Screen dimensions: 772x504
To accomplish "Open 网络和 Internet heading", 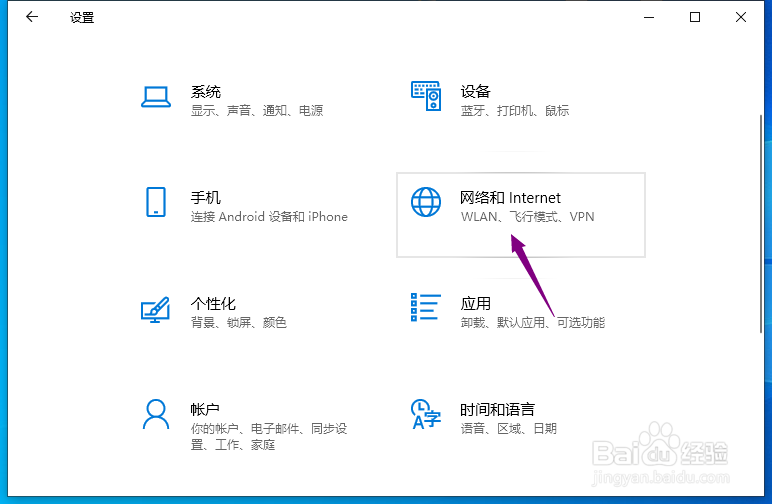I will click(x=510, y=198).
